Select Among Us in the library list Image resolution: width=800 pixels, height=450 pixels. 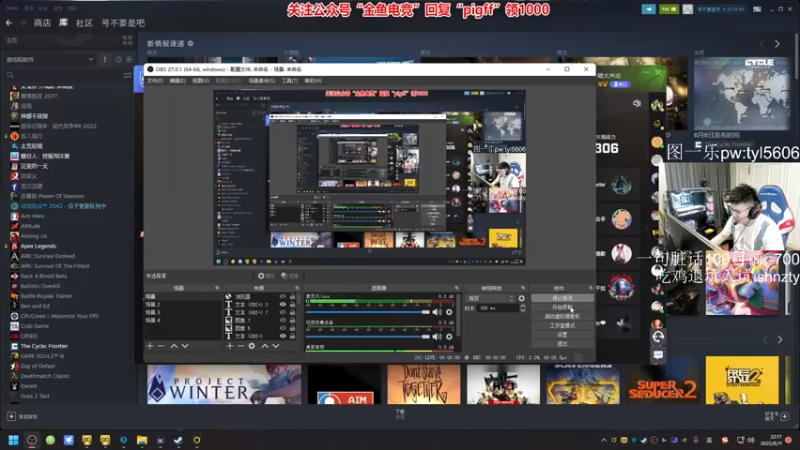coord(34,236)
